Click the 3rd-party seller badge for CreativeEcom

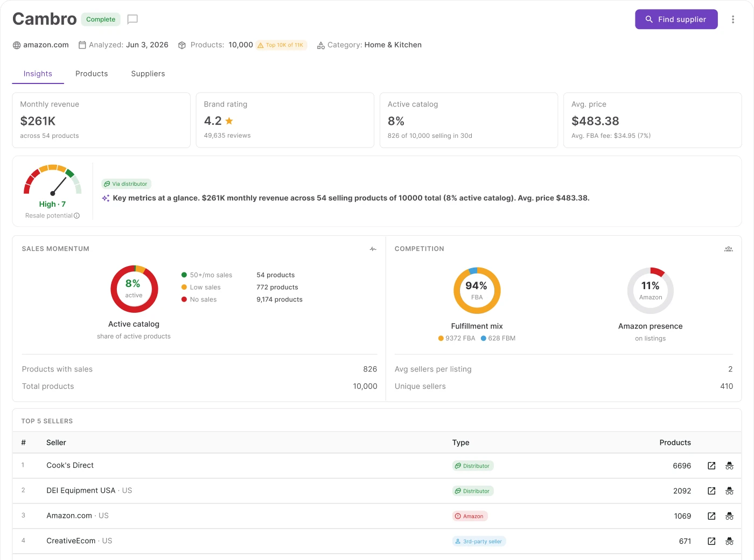[479, 542]
